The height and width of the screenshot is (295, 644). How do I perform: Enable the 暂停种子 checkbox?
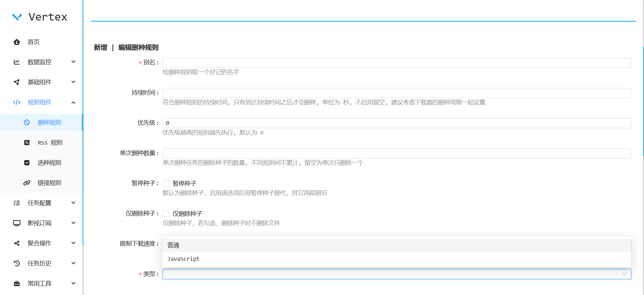tap(166, 183)
